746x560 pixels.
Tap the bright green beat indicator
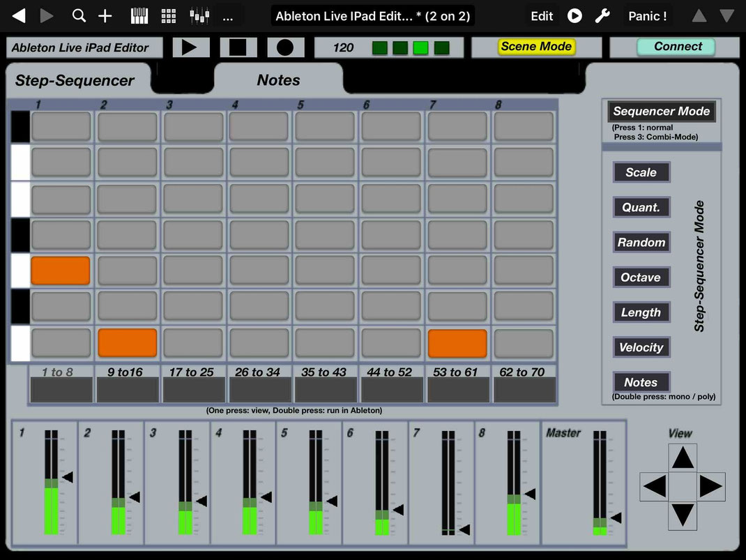(420, 48)
